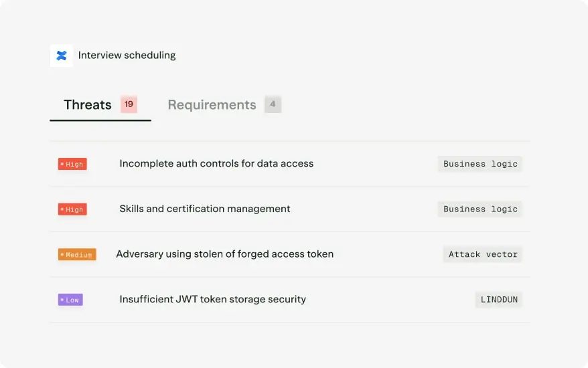Click the 19 threats count badge
The image size is (588, 368).
(x=129, y=104)
